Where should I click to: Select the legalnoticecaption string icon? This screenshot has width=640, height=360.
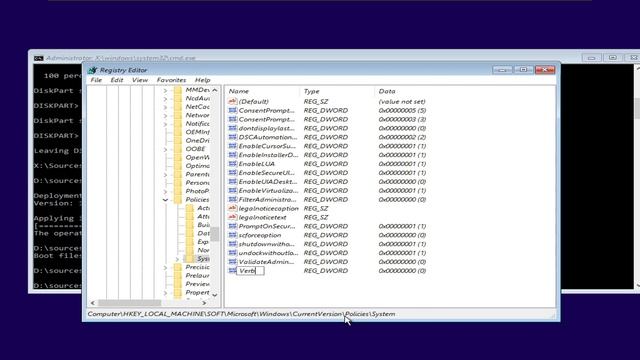233,209
